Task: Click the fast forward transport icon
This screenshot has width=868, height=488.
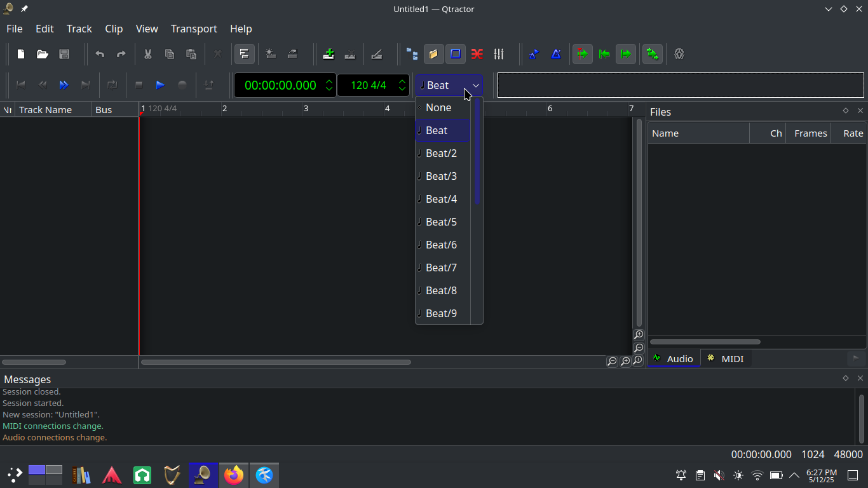Action: pyautogui.click(x=64, y=85)
